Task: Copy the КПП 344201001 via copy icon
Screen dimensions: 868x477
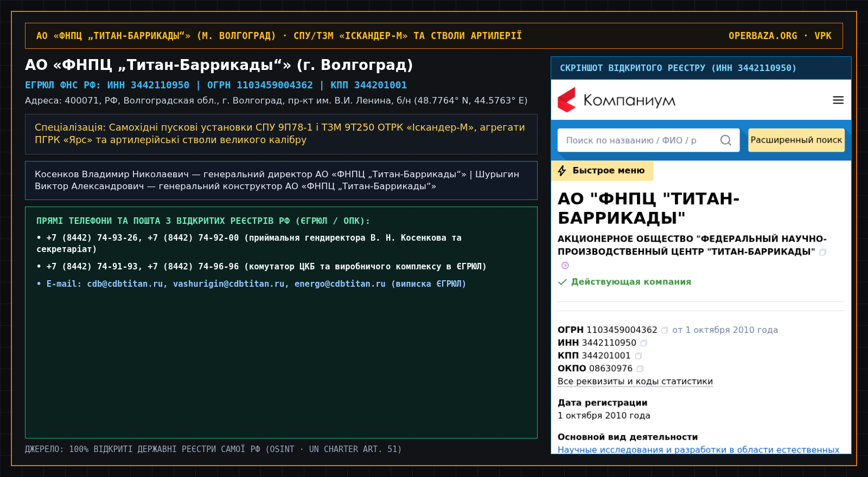Action: [639, 356]
